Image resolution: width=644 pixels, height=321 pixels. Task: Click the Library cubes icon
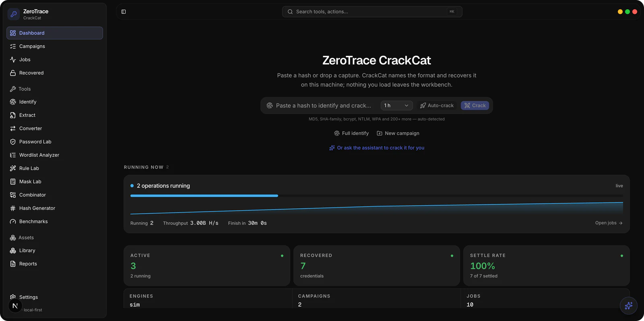tap(13, 251)
